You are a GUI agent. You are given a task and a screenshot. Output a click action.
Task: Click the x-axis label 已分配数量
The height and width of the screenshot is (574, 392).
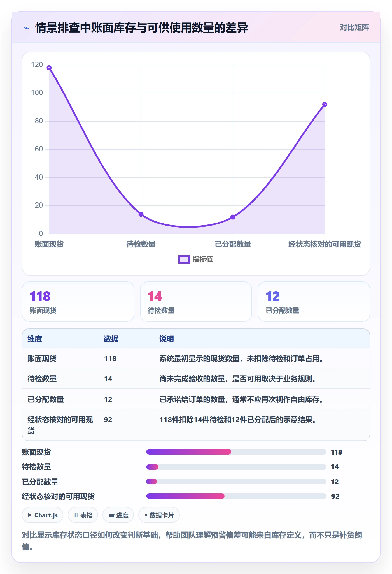(x=233, y=244)
